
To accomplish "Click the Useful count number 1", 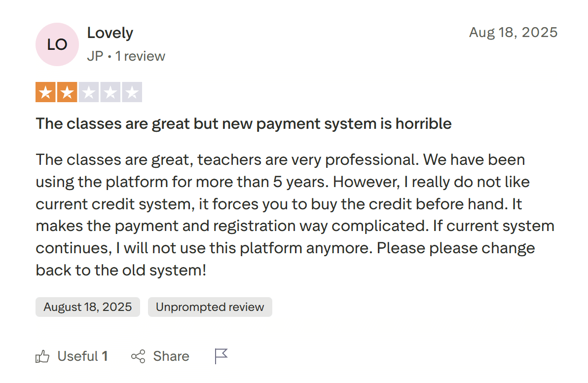I will (105, 356).
